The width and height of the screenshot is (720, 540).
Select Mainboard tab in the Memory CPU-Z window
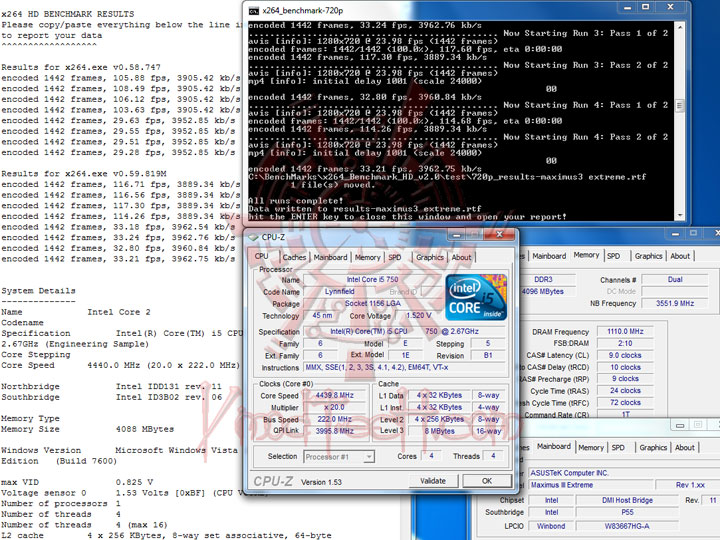(x=549, y=256)
